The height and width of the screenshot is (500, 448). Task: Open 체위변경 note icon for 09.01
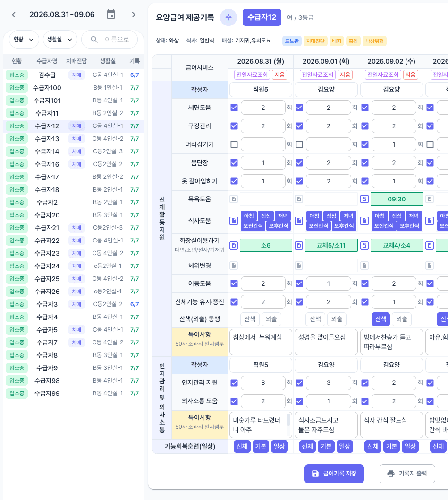click(299, 265)
